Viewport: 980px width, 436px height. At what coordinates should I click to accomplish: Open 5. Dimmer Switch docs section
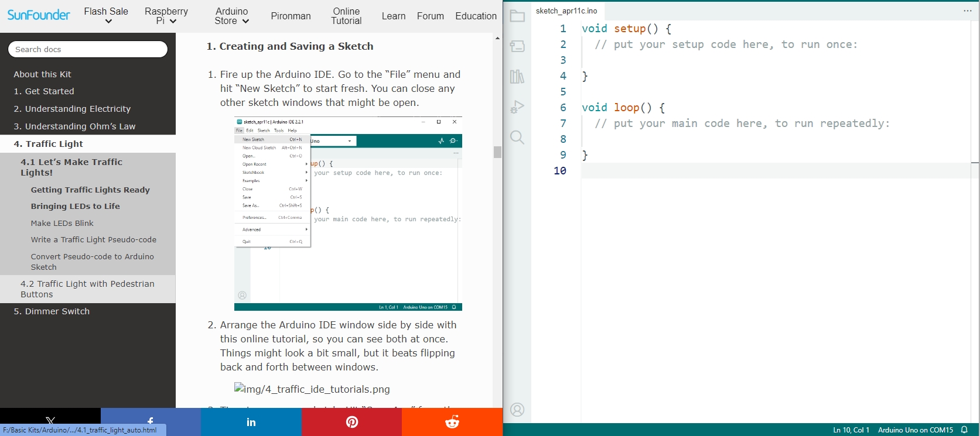click(x=52, y=311)
